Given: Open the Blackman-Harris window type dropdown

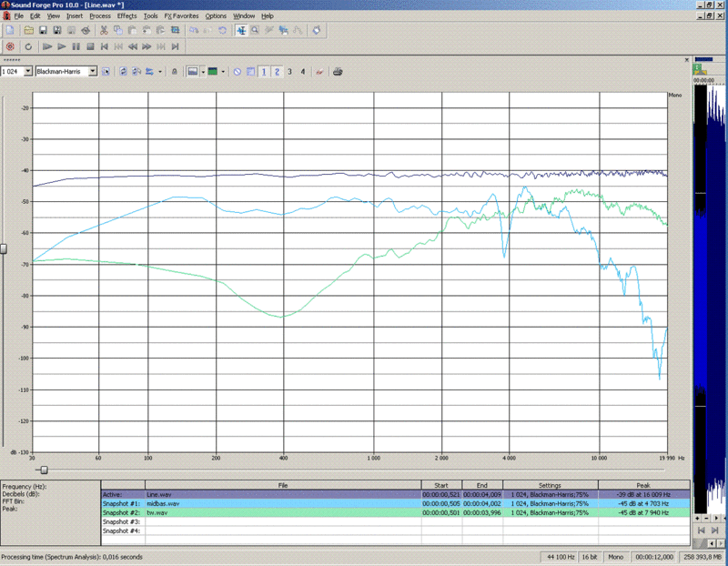Looking at the screenshot, I should [x=93, y=71].
